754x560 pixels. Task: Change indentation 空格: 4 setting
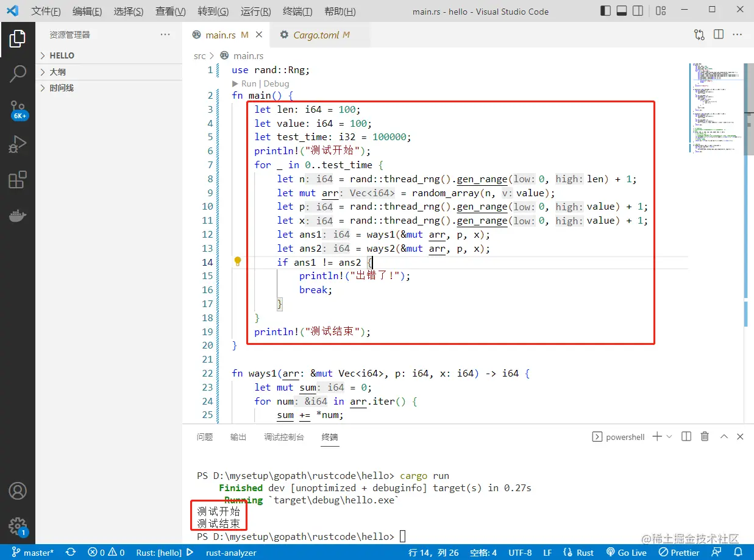click(483, 553)
